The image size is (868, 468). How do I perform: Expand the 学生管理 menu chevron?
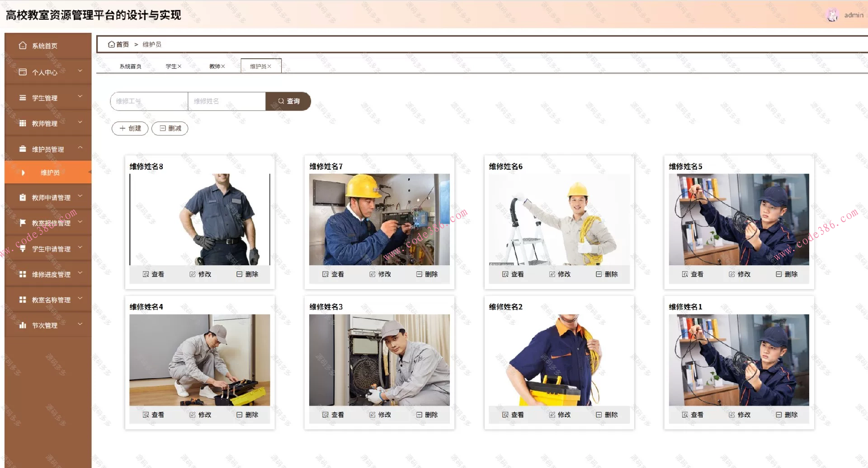[x=80, y=97]
